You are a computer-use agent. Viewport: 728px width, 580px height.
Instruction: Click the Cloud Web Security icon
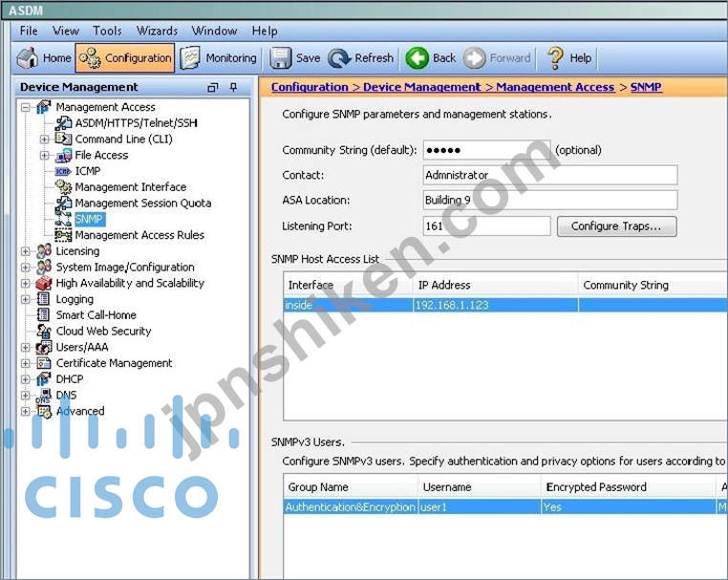point(44,332)
